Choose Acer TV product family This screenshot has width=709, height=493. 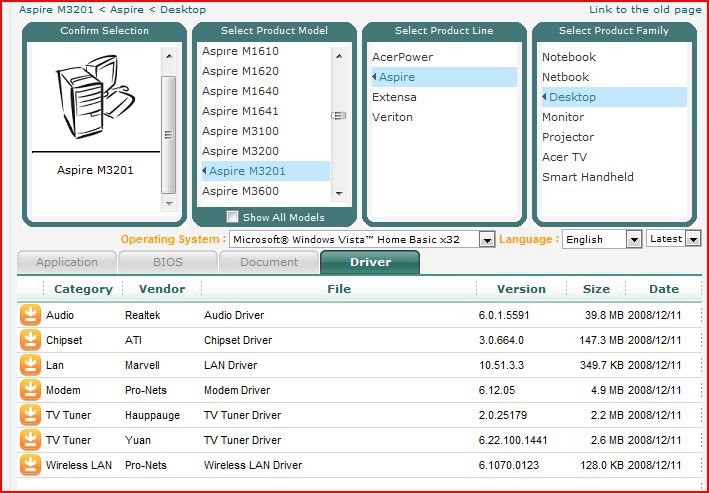(x=564, y=157)
